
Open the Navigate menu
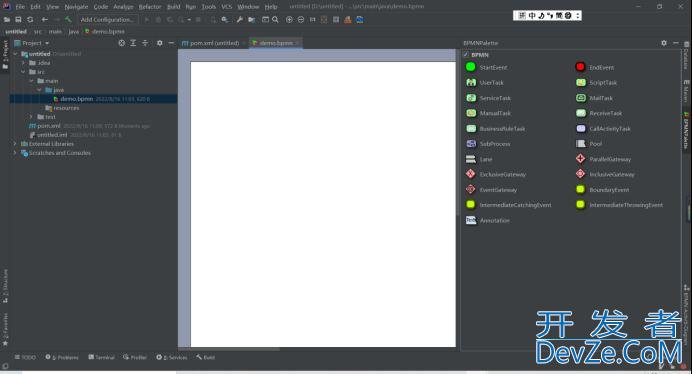coord(76,7)
